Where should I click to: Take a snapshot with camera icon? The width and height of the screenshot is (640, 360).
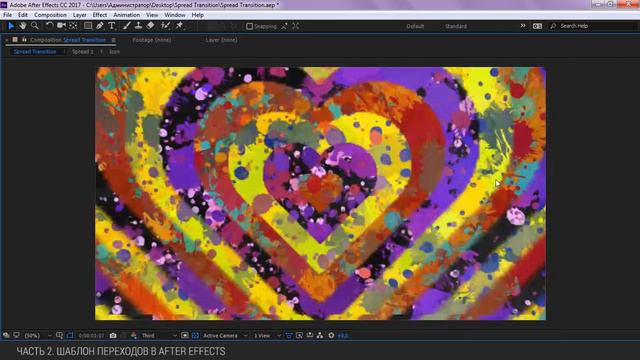tap(113, 336)
